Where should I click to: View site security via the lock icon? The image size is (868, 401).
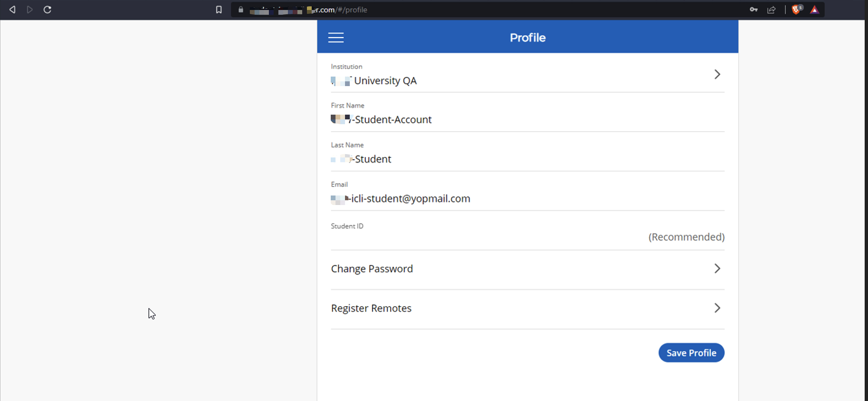point(241,10)
